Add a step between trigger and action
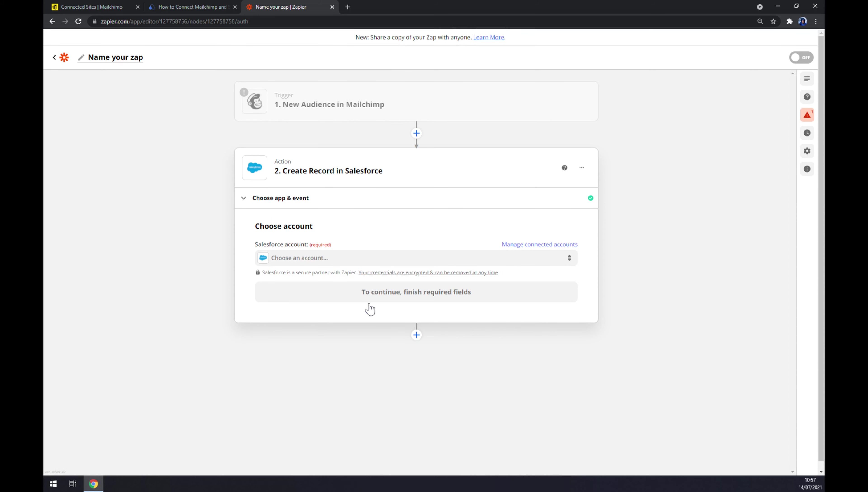 [416, 133]
